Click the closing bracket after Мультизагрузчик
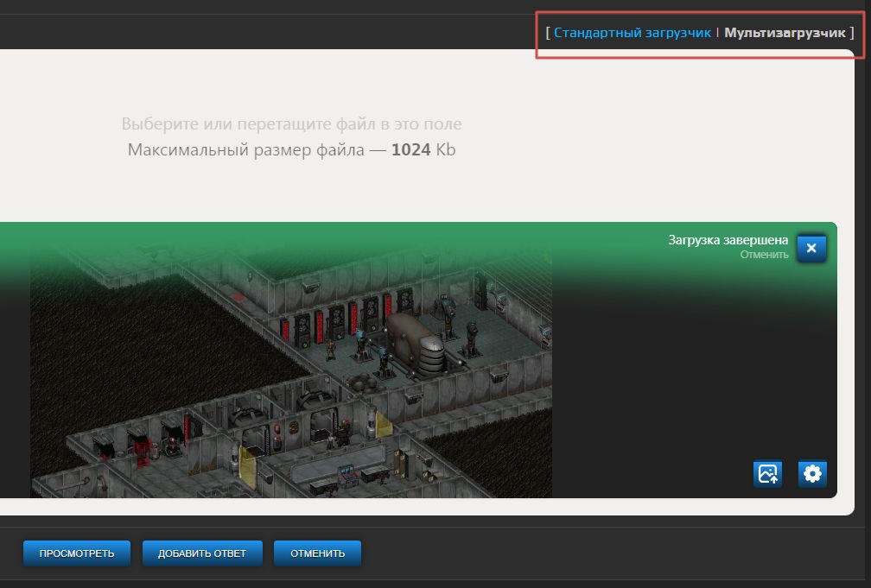 click(x=851, y=33)
